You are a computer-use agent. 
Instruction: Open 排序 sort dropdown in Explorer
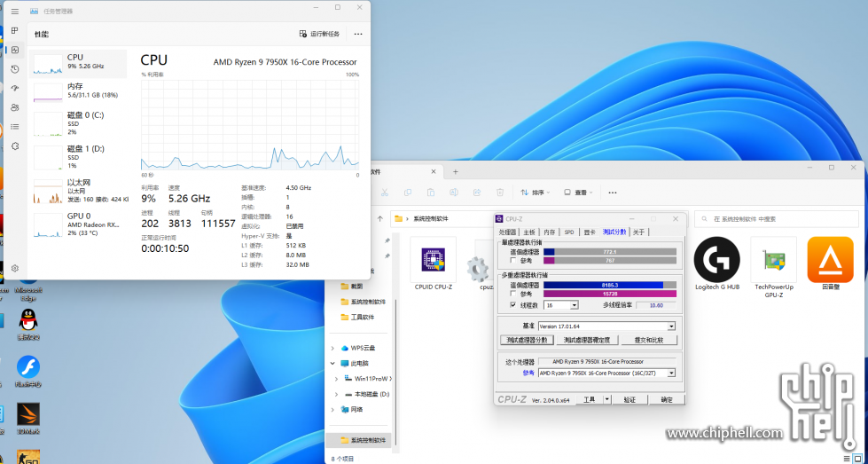535,193
